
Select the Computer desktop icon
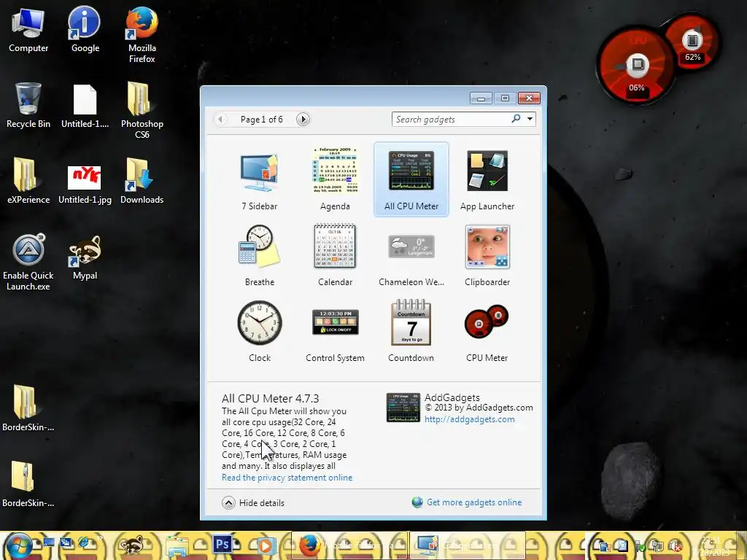28,31
